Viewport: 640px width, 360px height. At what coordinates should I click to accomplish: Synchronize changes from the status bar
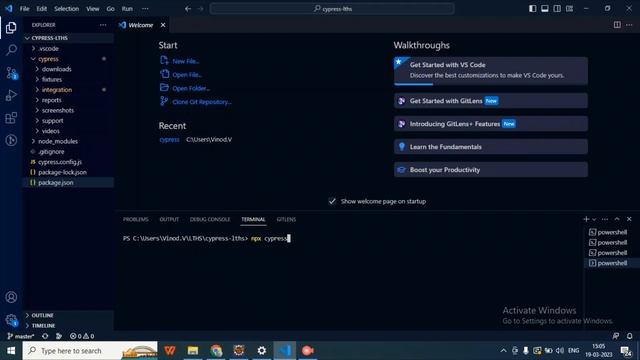click(45, 336)
